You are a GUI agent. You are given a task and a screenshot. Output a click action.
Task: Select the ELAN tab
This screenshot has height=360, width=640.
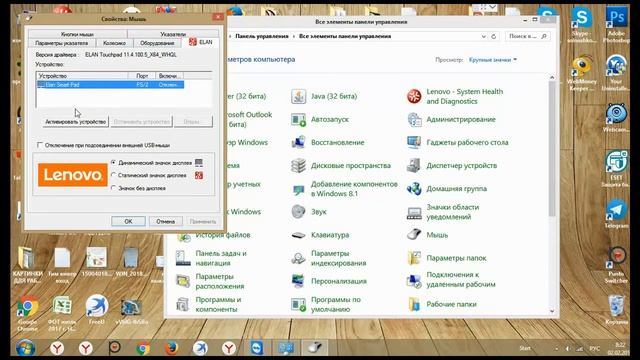coord(201,42)
